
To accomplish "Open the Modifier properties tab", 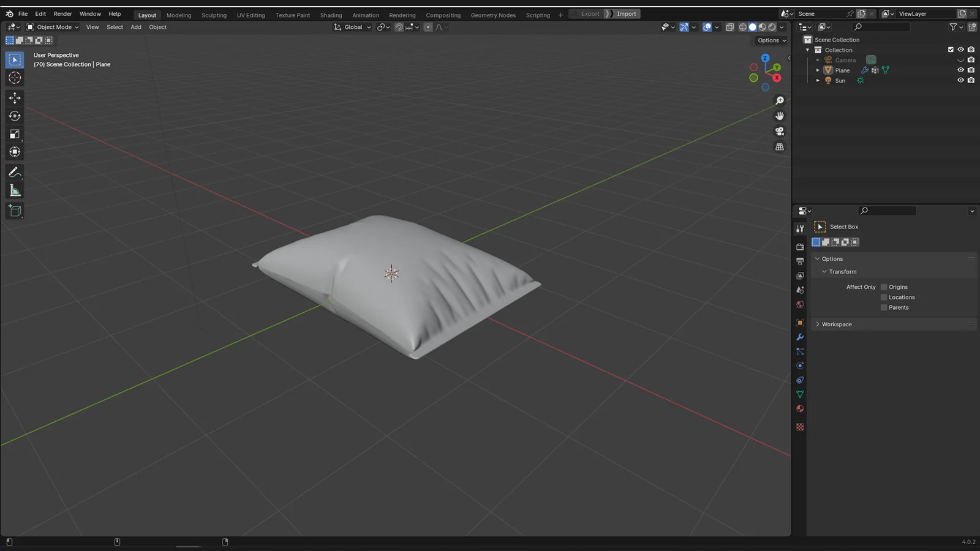I will click(x=800, y=337).
